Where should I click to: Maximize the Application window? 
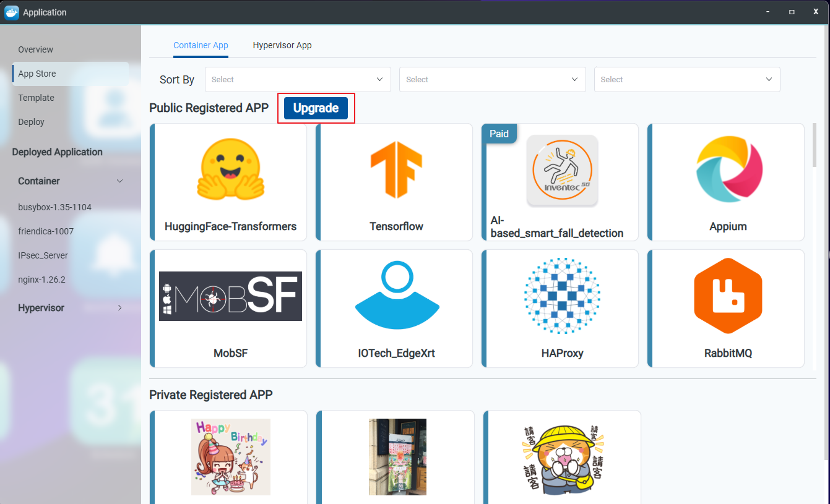[792, 12]
